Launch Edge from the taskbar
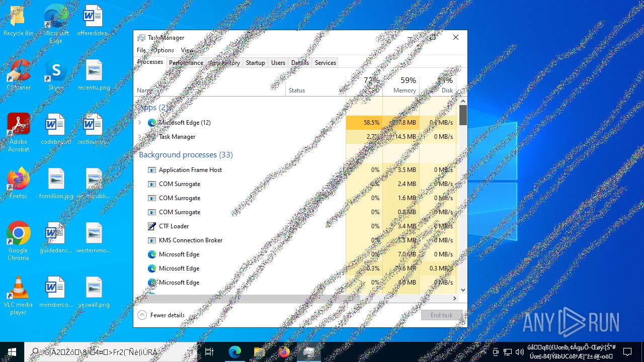This screenshot has width=644, height=362. [x=235, y=352]
